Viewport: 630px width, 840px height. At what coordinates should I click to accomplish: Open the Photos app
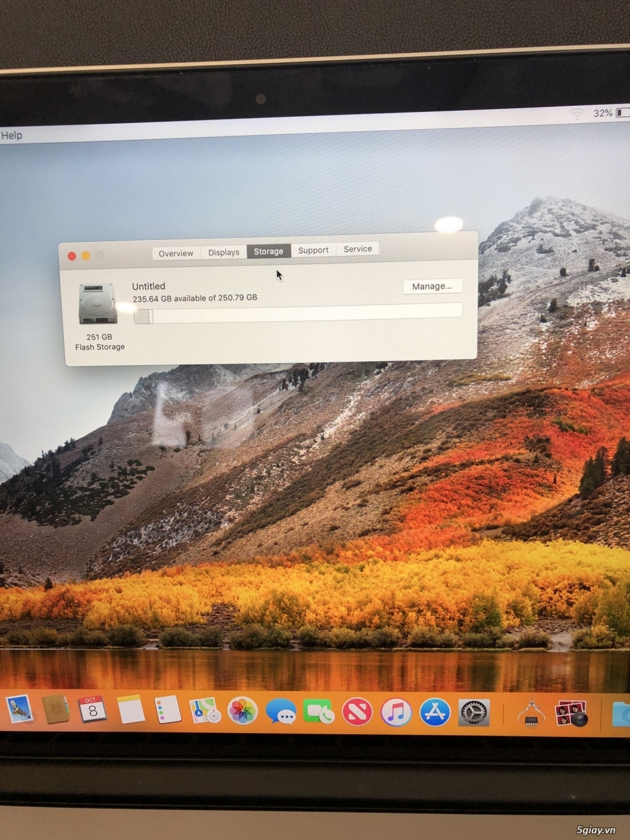242,711
